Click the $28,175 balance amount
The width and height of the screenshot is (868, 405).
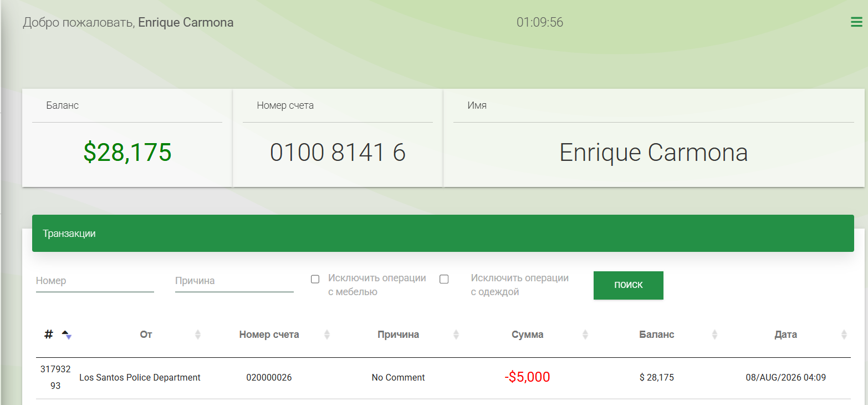coord(127,153)
